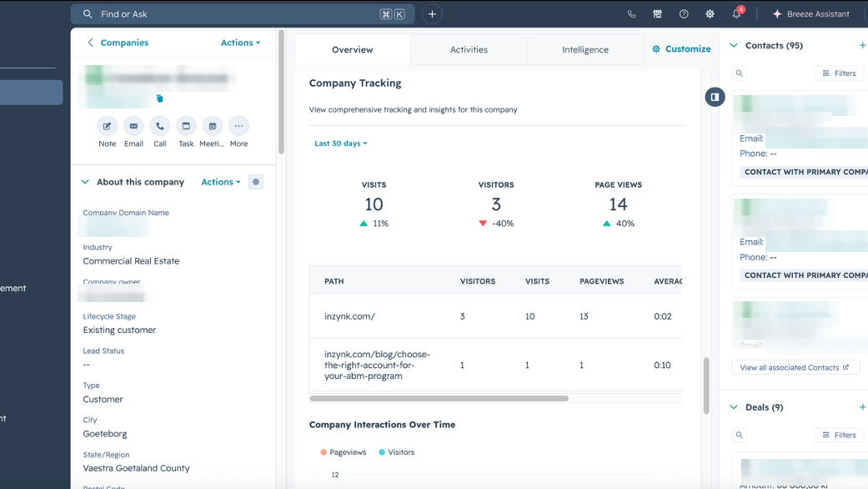Click the search icon in Contacts panel

click(739, 73)
